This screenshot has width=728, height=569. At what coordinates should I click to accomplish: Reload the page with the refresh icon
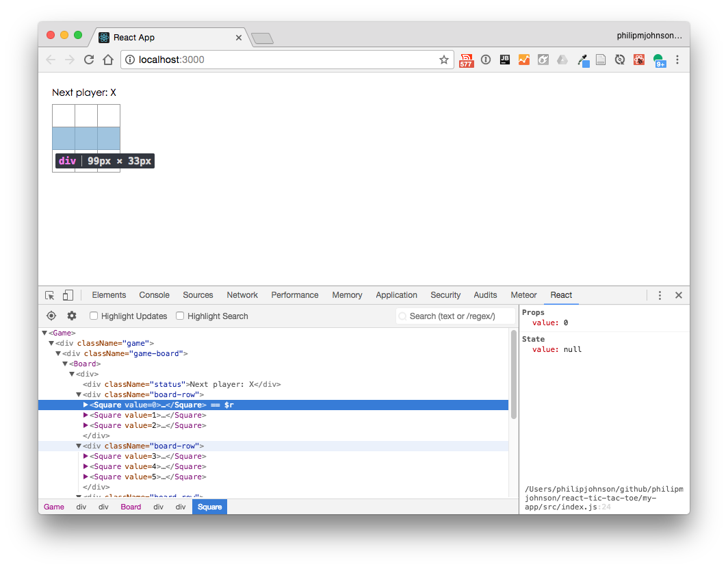click(89, 60)
